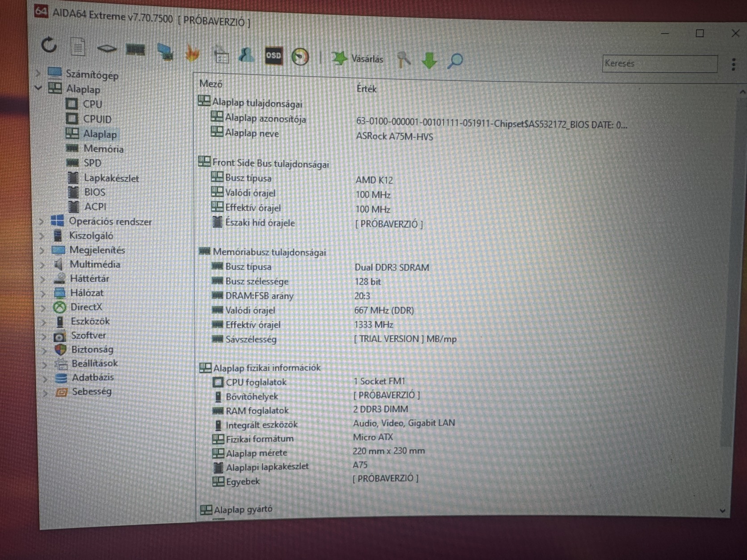This screenshot has height=560, width=747.
Task: Click the Alaplap neve row label
Action: click(x=252, y=133)
